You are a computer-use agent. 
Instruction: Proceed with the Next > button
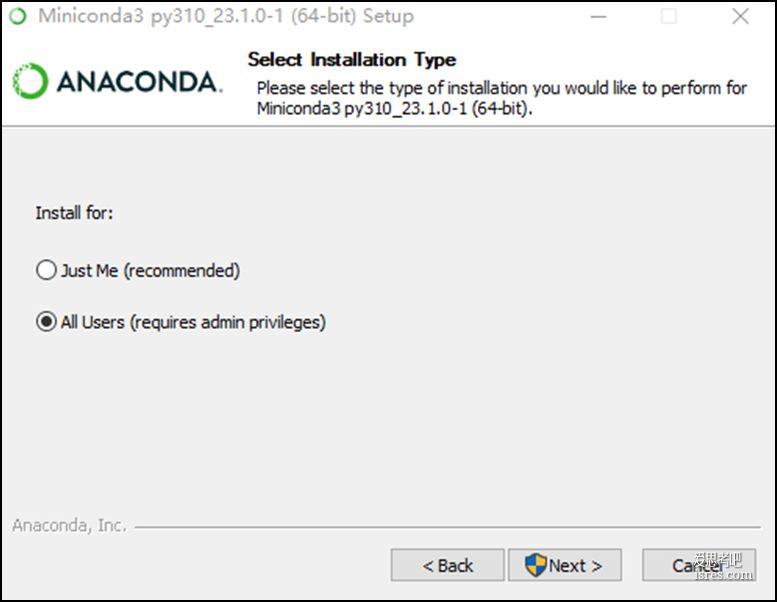click(565, 565)
